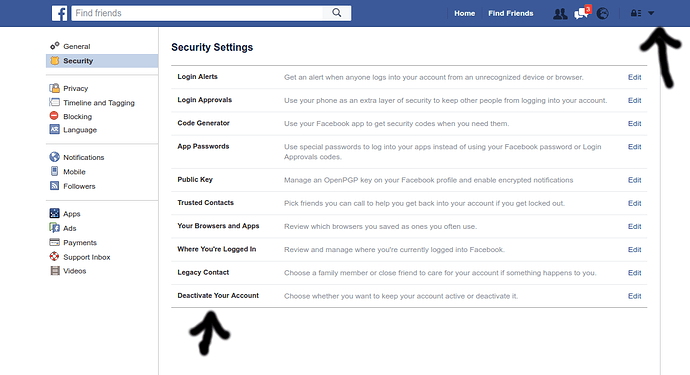
Task: Open the friend requests icon
Action: click(x=560, y=14)
